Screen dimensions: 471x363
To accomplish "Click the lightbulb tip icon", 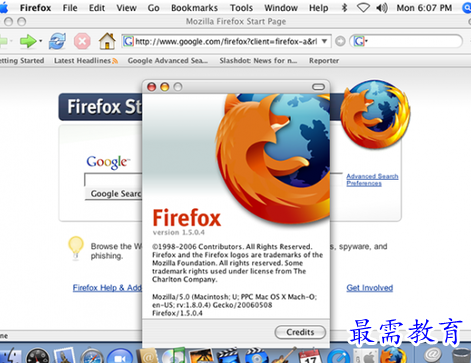I will pos(76,247).
